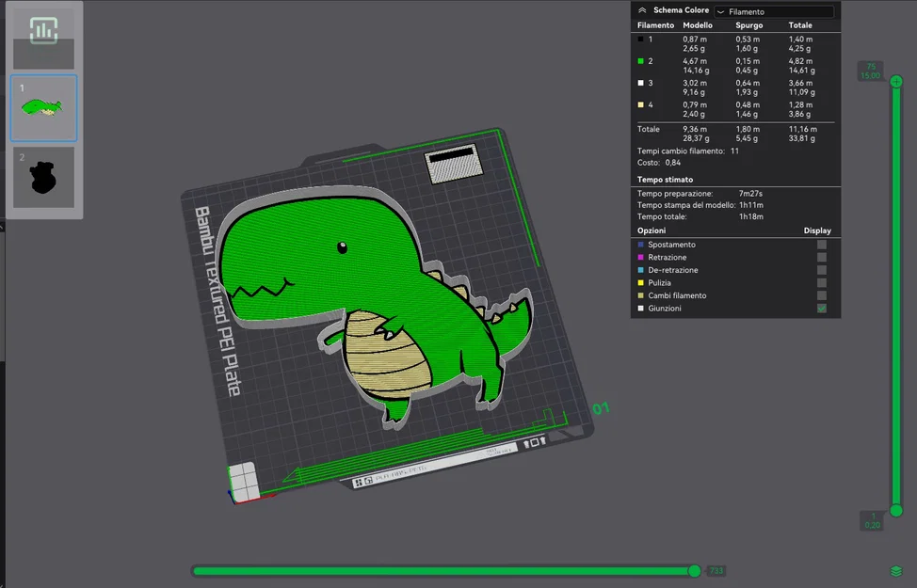Click the '33,81 g' grand total weight
This screenshot has width=917, height=588.
coord(802,138)
